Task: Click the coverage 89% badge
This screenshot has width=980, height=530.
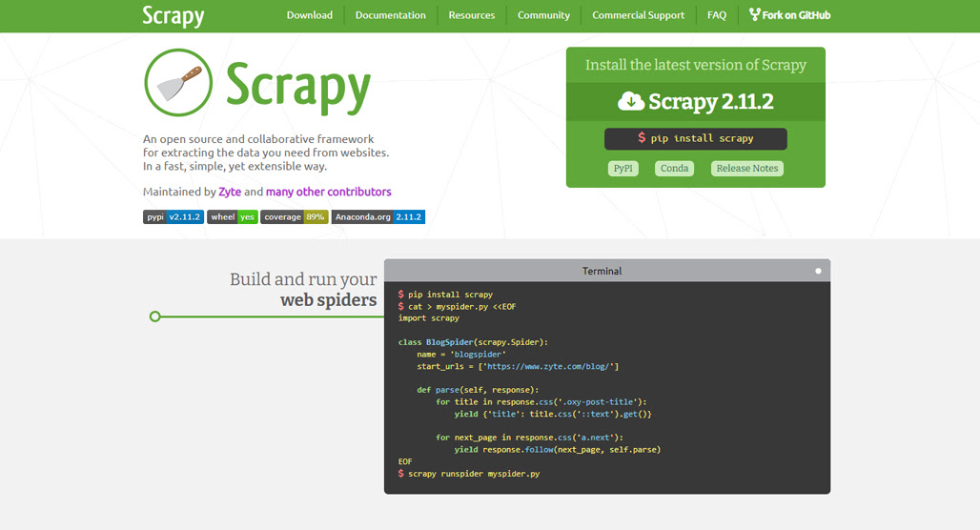Action: pyautogui.click(x=294, y=217)
